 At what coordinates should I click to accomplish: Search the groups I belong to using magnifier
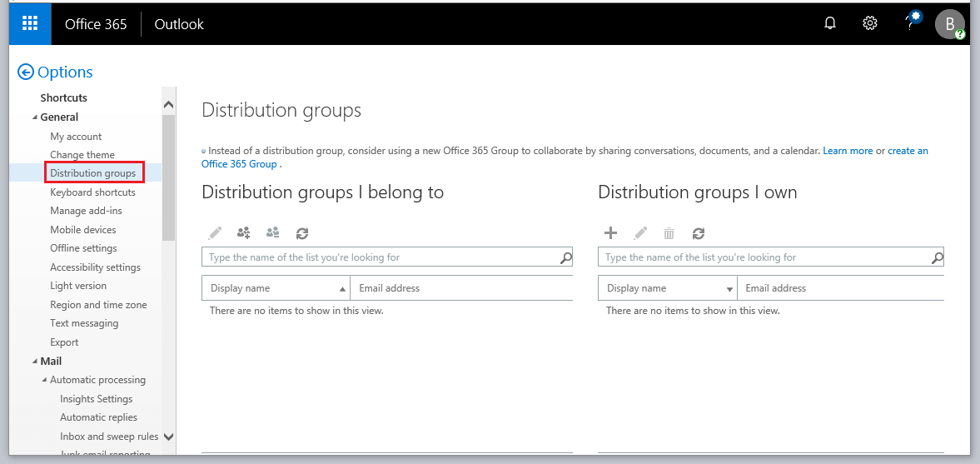[565, 257]
